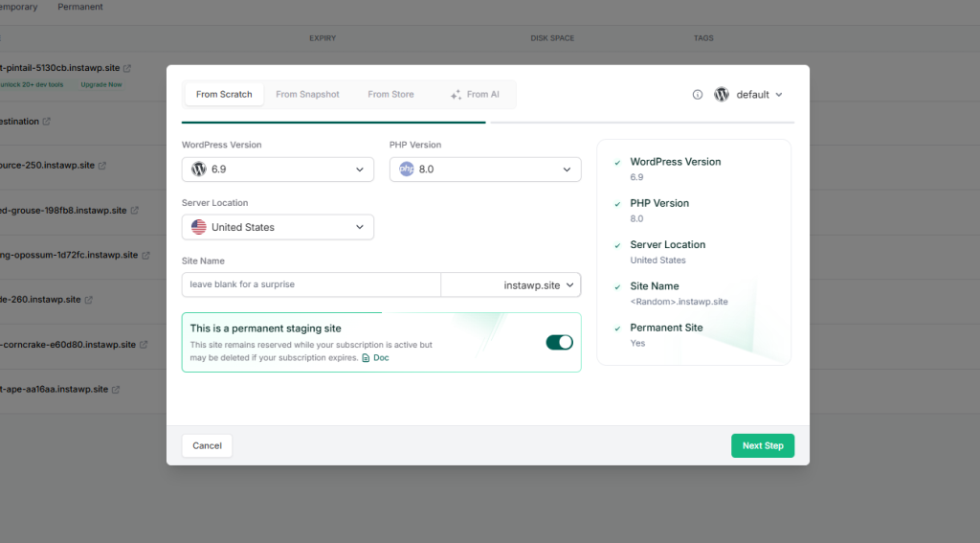This screenshot has width=980, height=543.
Task: Click the EXPIRY column header in background
Action: click(x=323, y=38)
